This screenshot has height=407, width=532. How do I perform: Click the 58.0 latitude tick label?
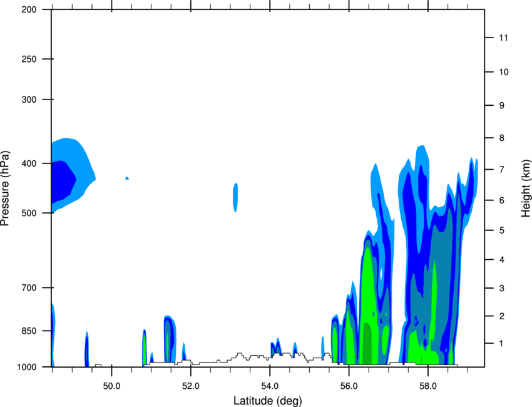click(x=428, y=386)
